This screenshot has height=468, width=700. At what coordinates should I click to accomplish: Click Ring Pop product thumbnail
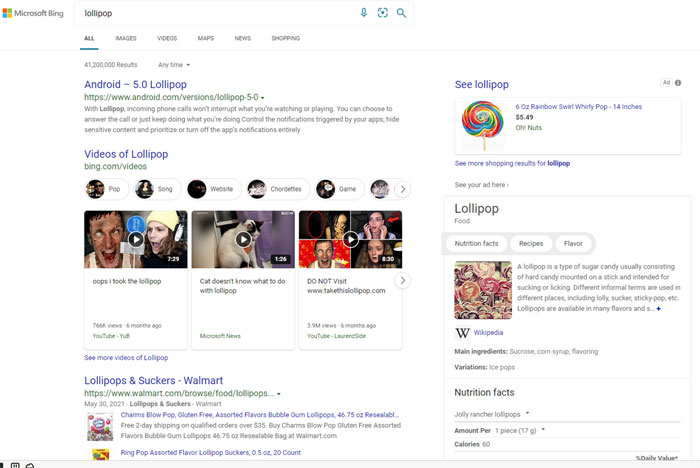pyautogui.click(x=101, y=455)
